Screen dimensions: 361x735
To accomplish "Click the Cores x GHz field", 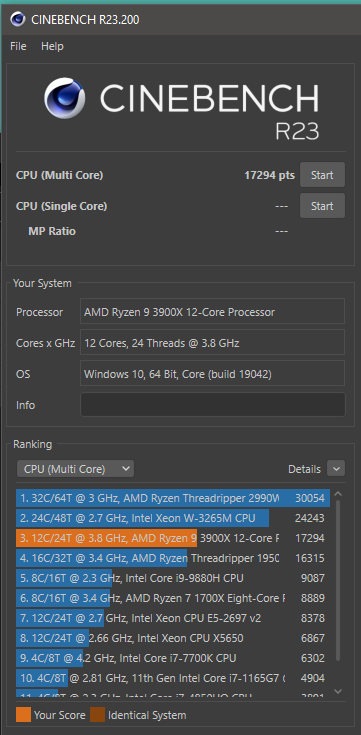I will coord(212,343).
